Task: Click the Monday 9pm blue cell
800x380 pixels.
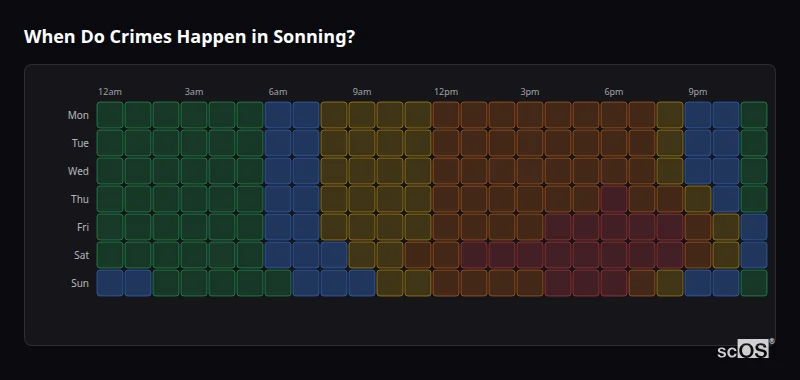Action: [x=698, y=115]
